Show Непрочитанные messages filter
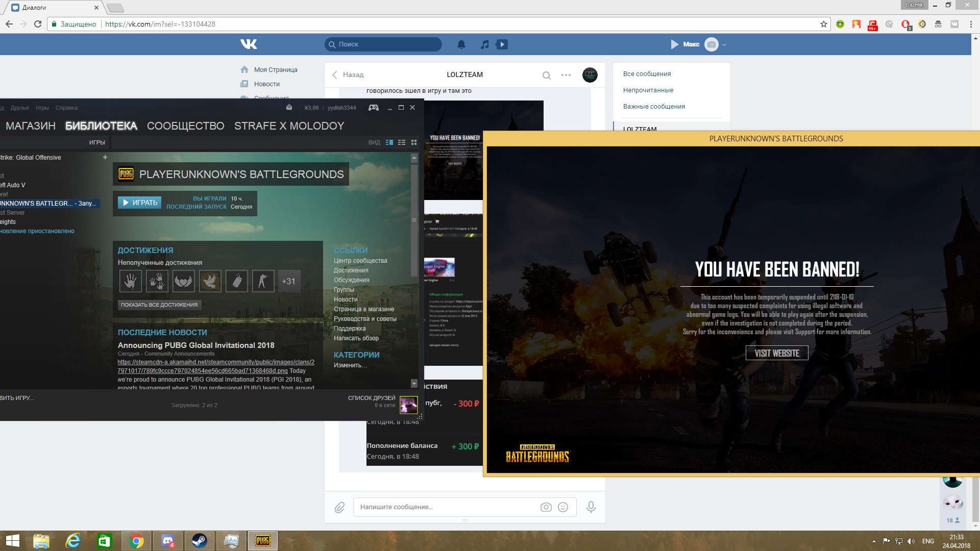Viewport: 980px width, 551px height. [648, 90]
